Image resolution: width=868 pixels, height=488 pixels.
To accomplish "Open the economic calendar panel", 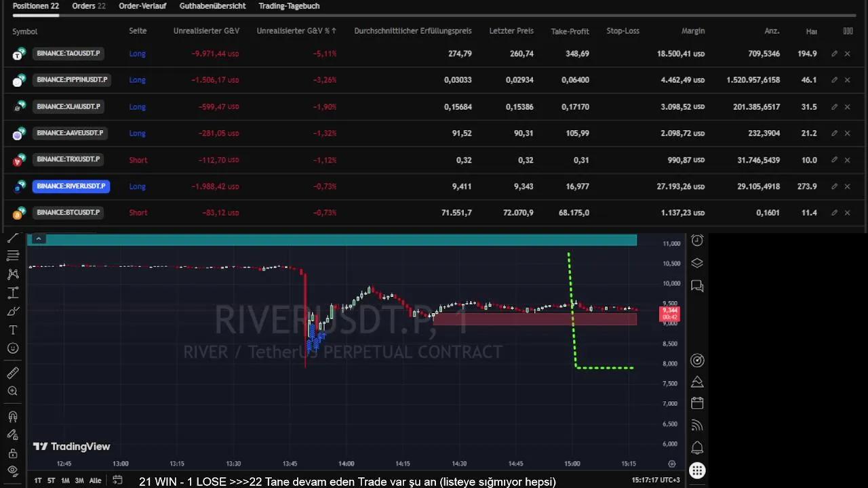I will (697, 403).
